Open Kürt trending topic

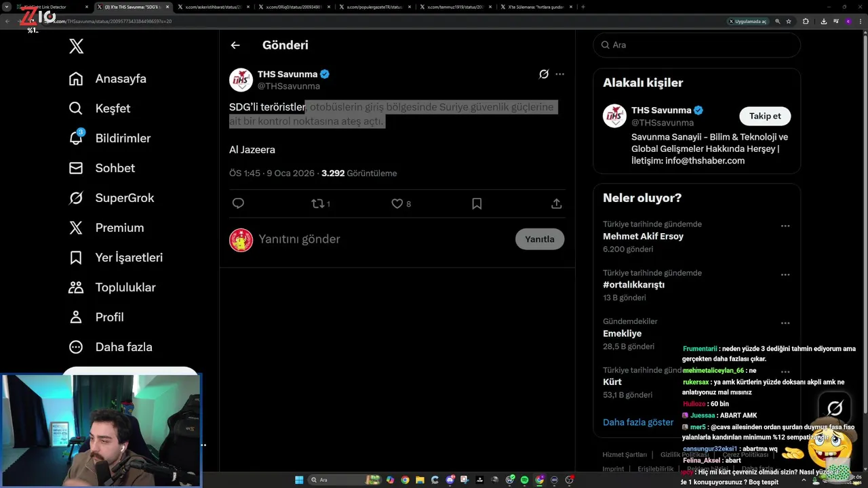click(612, 382)
